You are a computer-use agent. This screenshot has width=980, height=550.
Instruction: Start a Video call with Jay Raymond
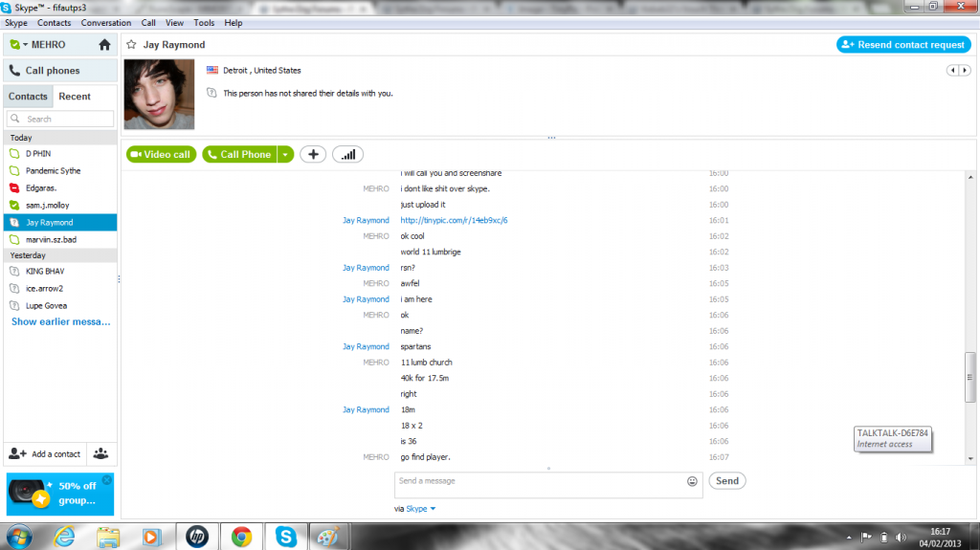click(x=161, y=154)
